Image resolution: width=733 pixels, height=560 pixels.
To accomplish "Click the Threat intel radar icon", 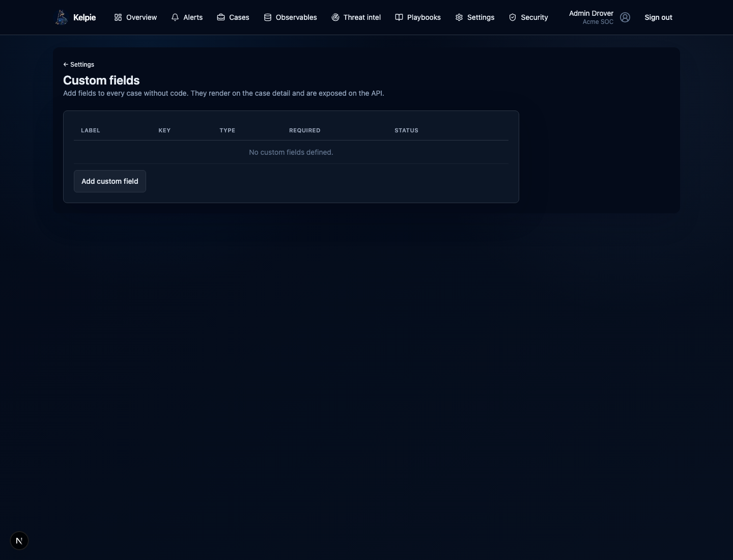I will pos(335,17).
